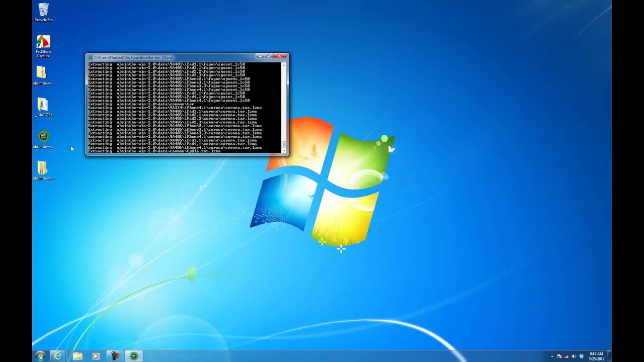Click the iPod3,1\fsgen\sysent_1c50 line
Image resolution: width=644 pixels, height=362 pixels.
(167, 94)
